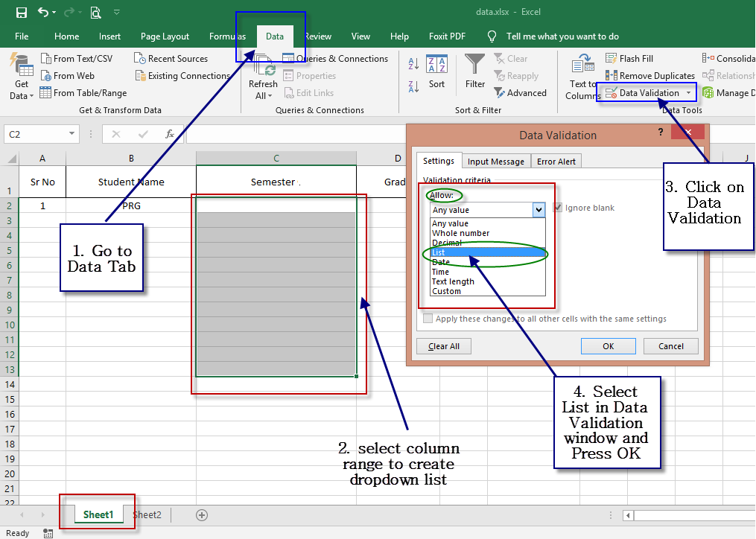This screenshot has width=756, height=539.
Task: Switch to the Input Message tab
Action: 495,161
